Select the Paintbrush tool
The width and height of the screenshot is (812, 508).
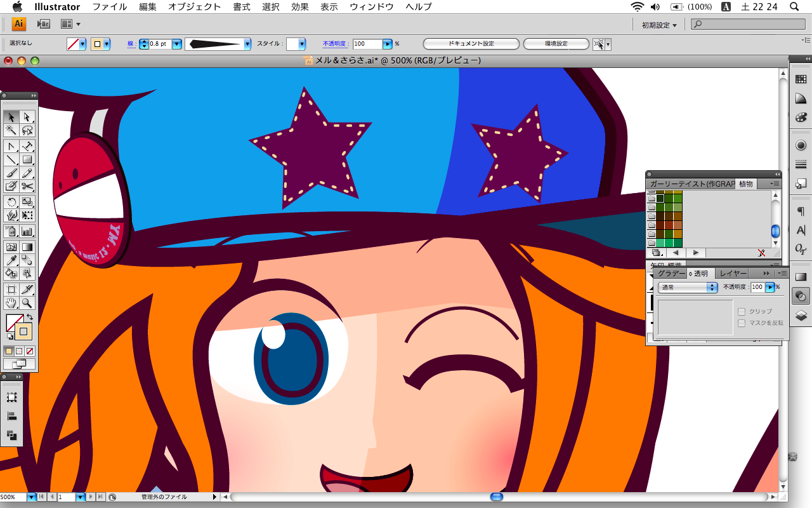[x=11, y=173]
